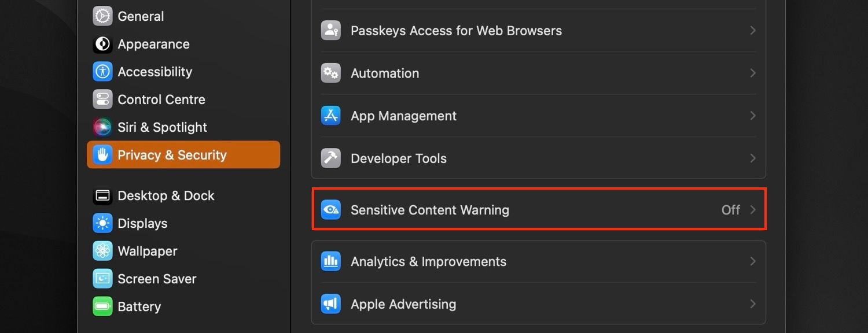This screenshot has width=868, height=333.
Task: Expand the Analytics & Improvements chevron
Action: [753, 261]
